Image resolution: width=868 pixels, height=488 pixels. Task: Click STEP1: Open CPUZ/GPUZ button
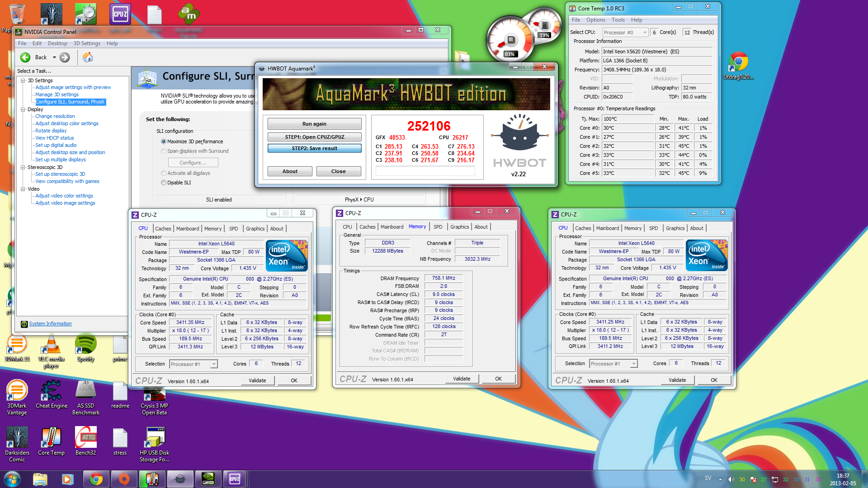pos(314,137)
